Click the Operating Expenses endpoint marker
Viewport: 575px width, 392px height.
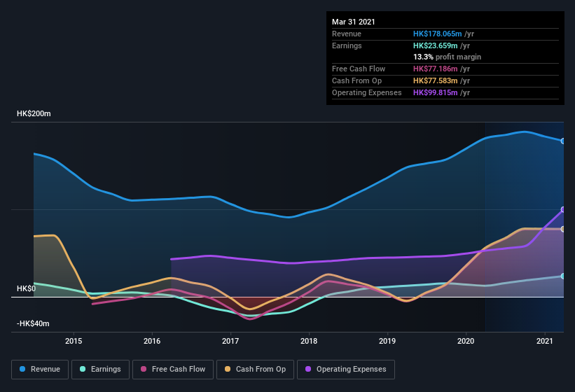tap(562, 209)
